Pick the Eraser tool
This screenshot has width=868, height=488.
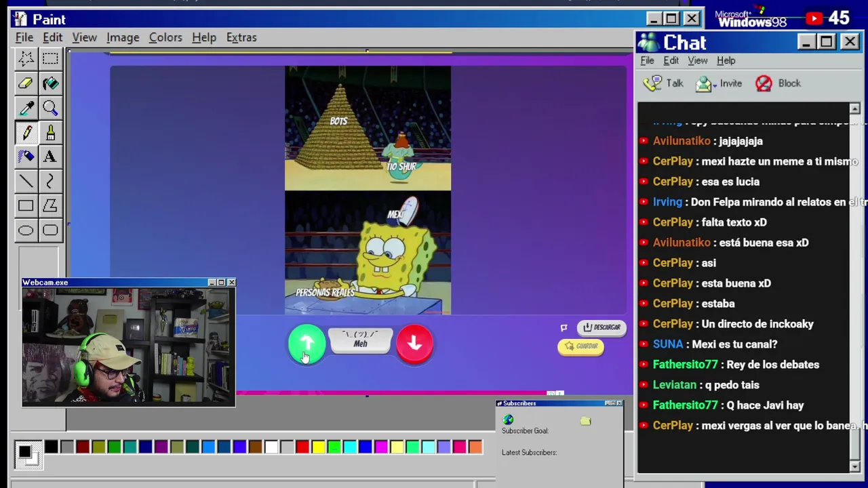26,83
